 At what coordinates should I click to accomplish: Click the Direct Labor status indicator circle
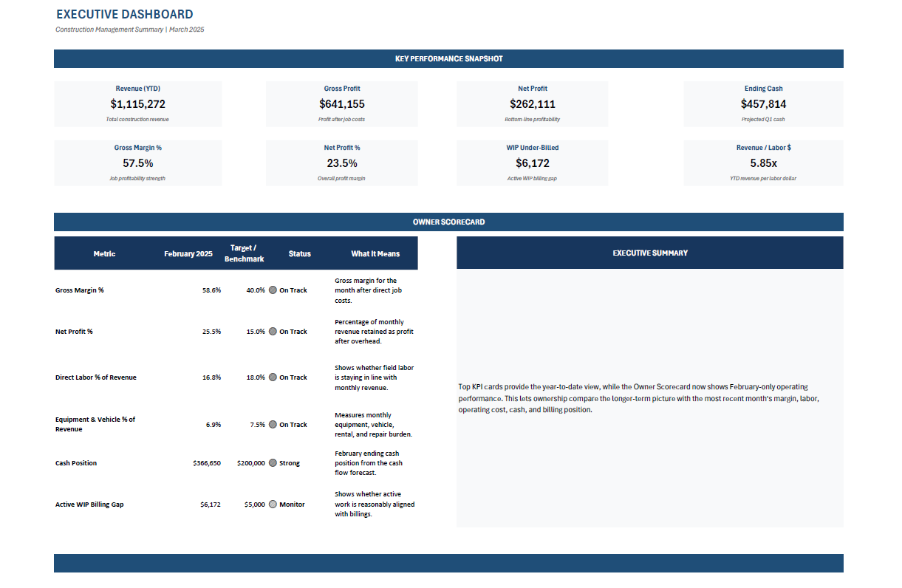273,377
